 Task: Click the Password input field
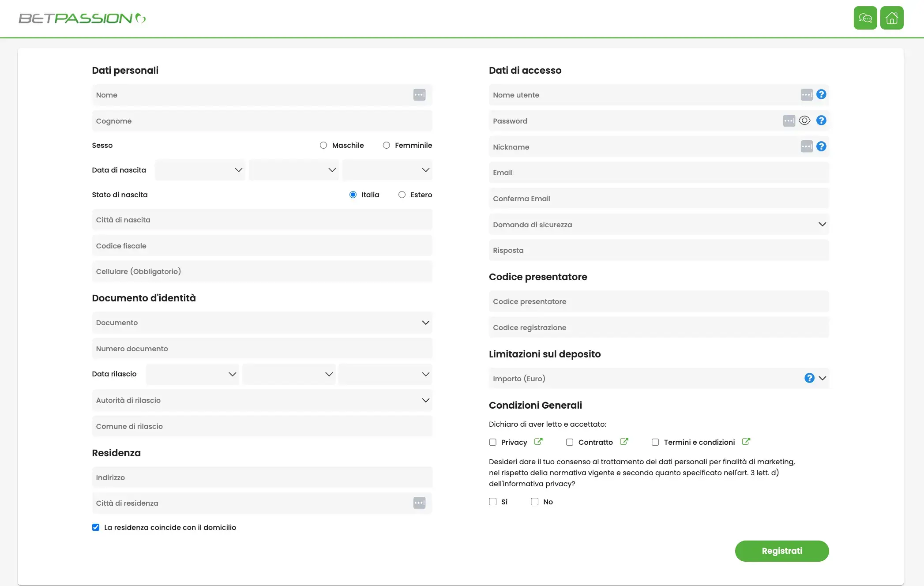(x=659, y=121)
